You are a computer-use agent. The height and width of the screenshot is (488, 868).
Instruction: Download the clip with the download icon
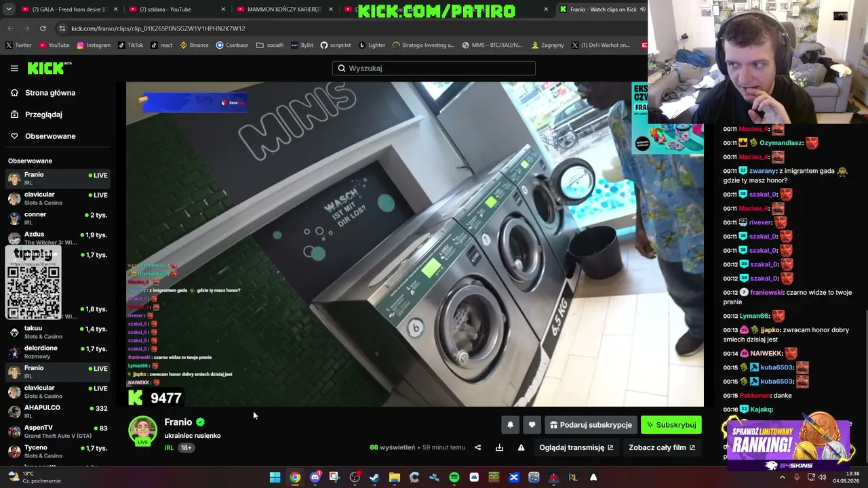pos(499,447)
